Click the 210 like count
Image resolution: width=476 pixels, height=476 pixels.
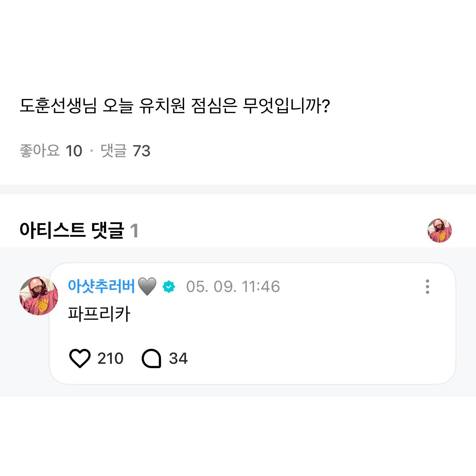pos(110,359)
